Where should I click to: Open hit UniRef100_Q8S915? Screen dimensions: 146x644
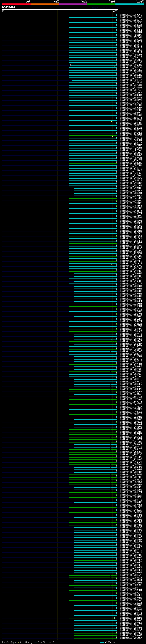(x=131, y=278)
